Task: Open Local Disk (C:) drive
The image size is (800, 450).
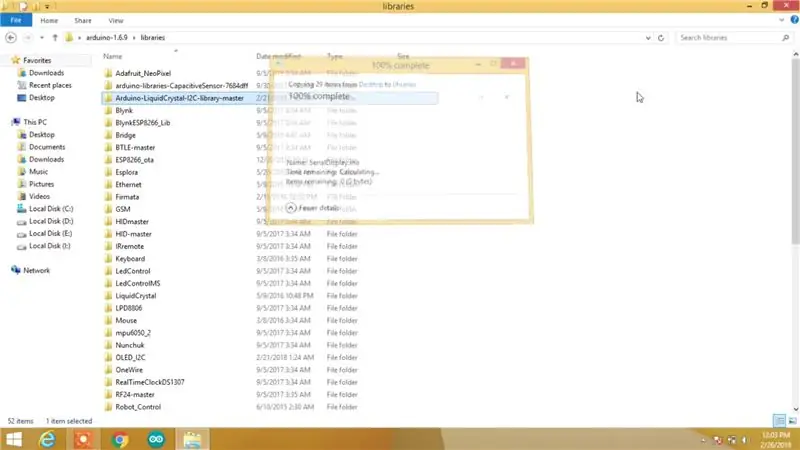Action: pyautogui.click(x=51, y=209)
